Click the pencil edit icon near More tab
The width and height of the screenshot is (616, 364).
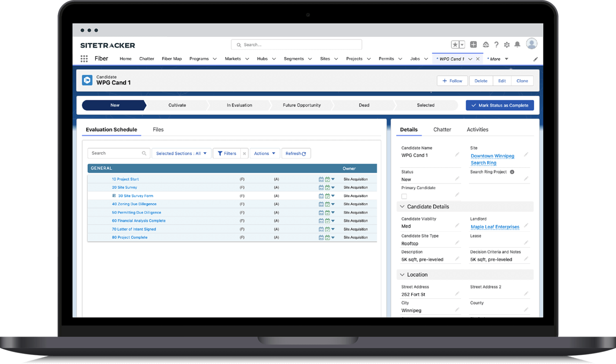pos(535,59)
